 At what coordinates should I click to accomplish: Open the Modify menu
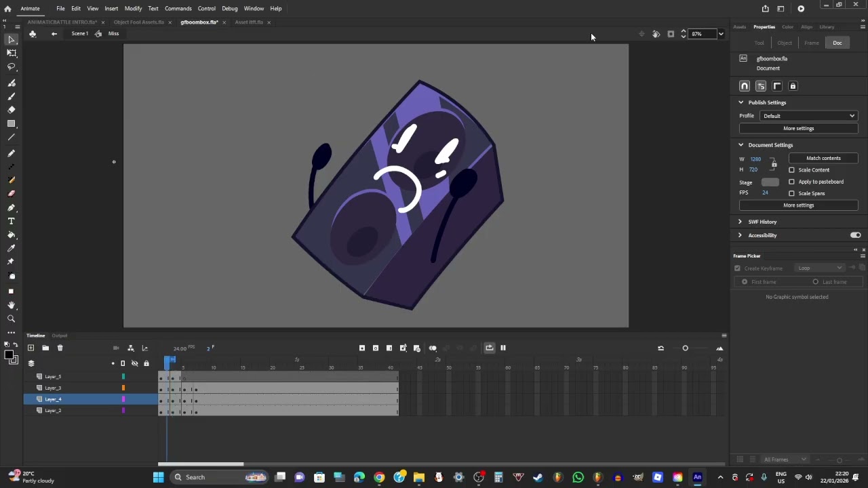[x=133, y=9]
